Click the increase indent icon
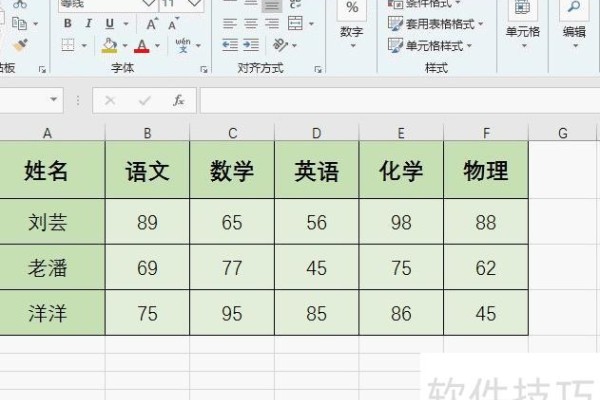 pyautogui.click(x=251, y=45)
